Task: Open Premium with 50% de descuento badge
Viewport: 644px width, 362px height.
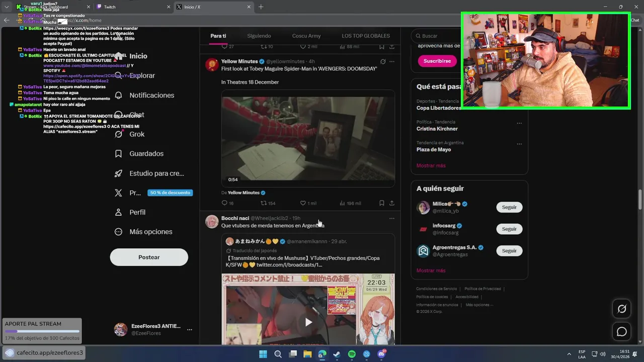Action: pyautogui.click(x=153, y=193)
